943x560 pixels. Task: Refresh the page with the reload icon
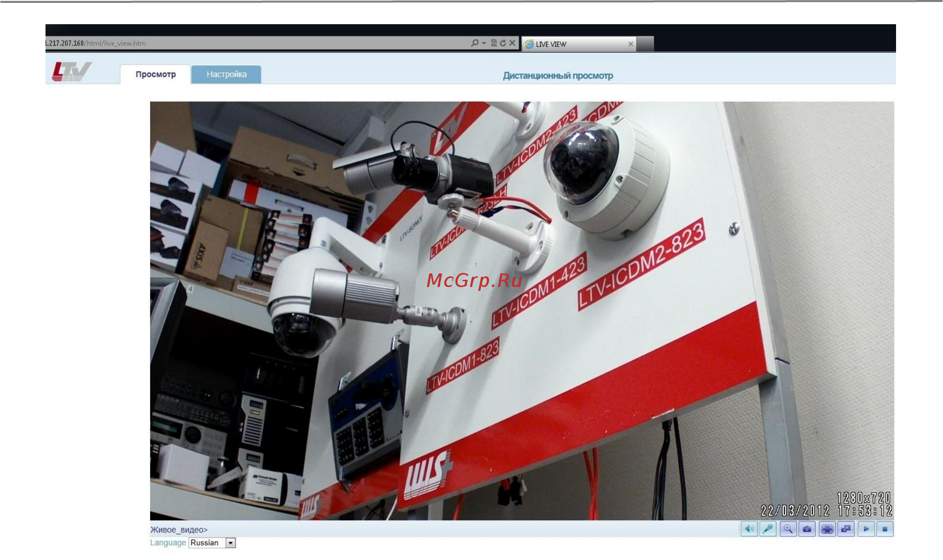(503, 43)
